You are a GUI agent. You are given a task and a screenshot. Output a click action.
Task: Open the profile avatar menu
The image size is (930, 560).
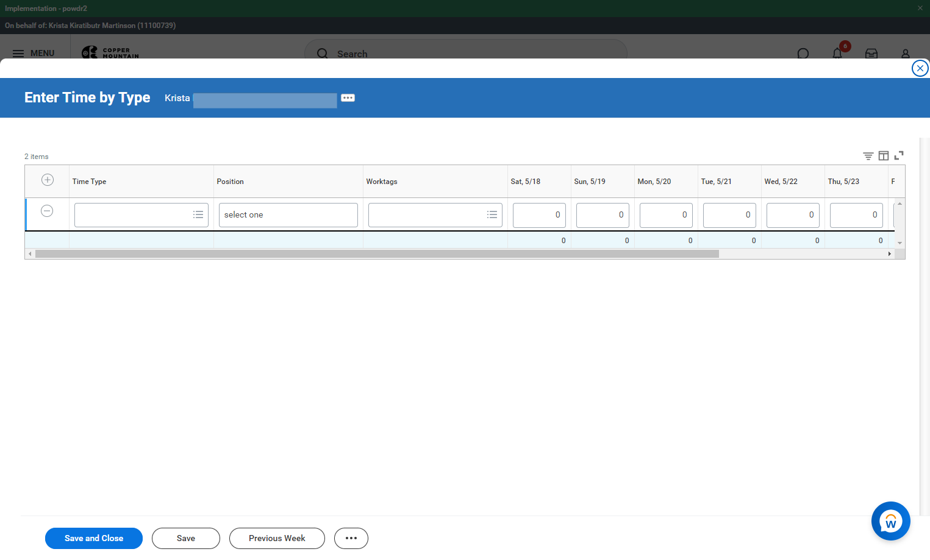tap(906, 54)
